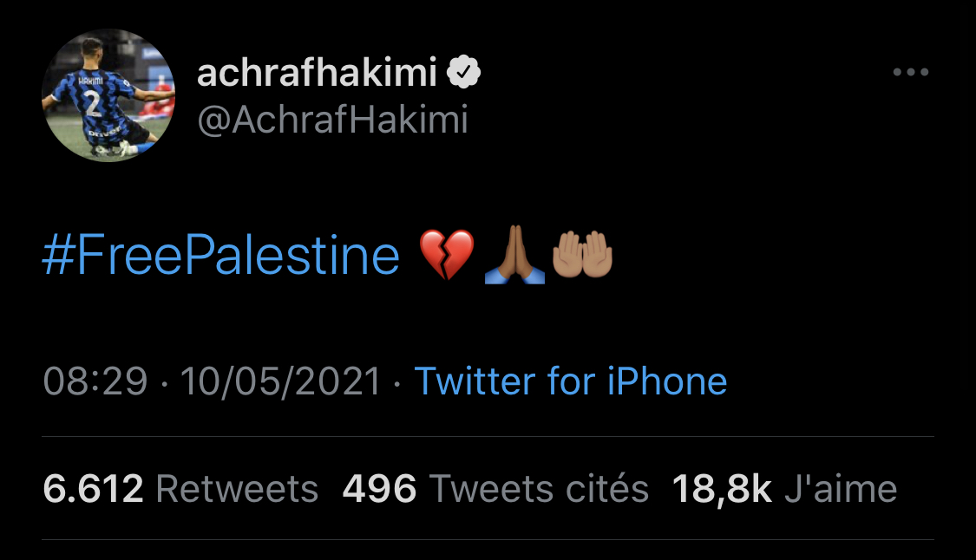This screenshot has width=976, height=560.
Task: Click the 6.612 retweet count number
Action: pyautogui.click(x=93, y=490)
